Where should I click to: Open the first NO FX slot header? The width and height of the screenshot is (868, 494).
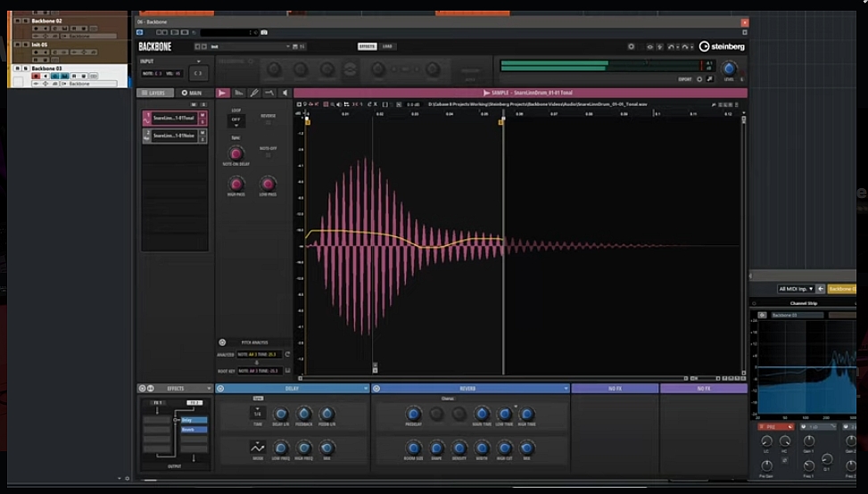coord(615,389)
